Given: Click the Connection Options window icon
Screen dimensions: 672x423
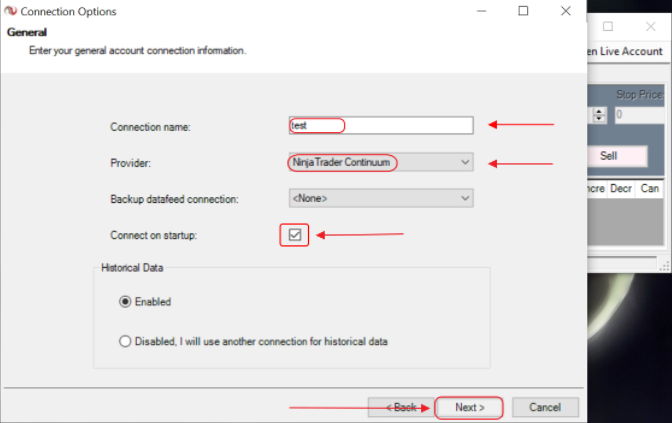Looking at the screenshot, I should click(x=11, y=12).
